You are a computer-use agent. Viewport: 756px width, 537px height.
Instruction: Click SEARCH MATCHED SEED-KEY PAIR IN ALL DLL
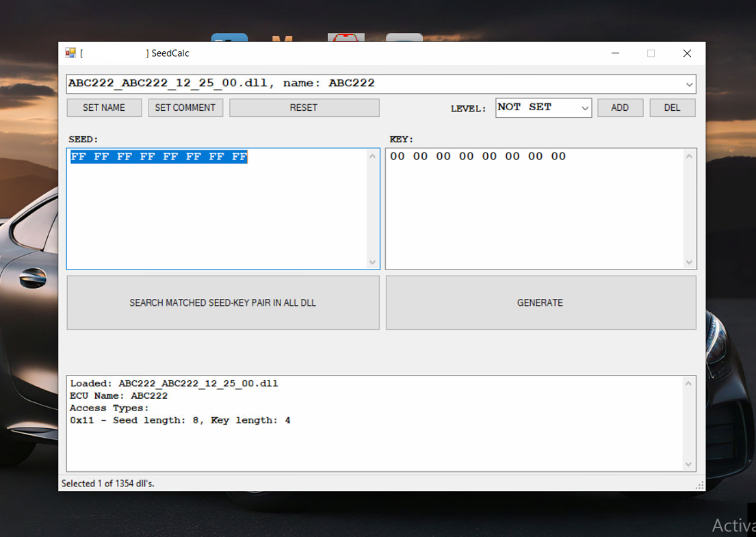tap(222, 302)
